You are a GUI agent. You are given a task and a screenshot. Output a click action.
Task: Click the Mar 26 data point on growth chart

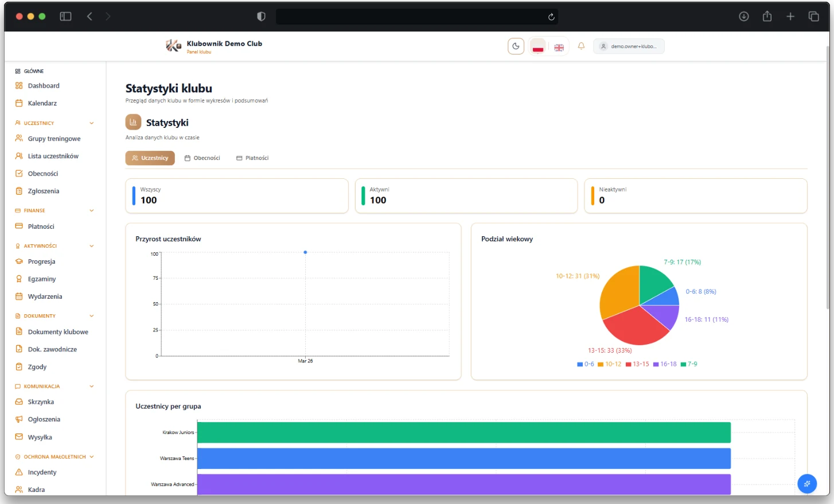pos(305,252)
